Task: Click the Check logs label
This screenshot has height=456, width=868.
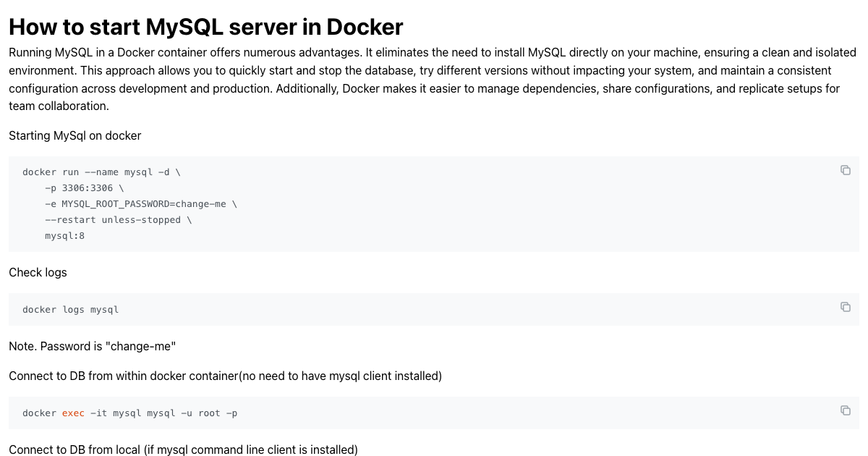Action: pyautogui.click(x=38, y=272)
